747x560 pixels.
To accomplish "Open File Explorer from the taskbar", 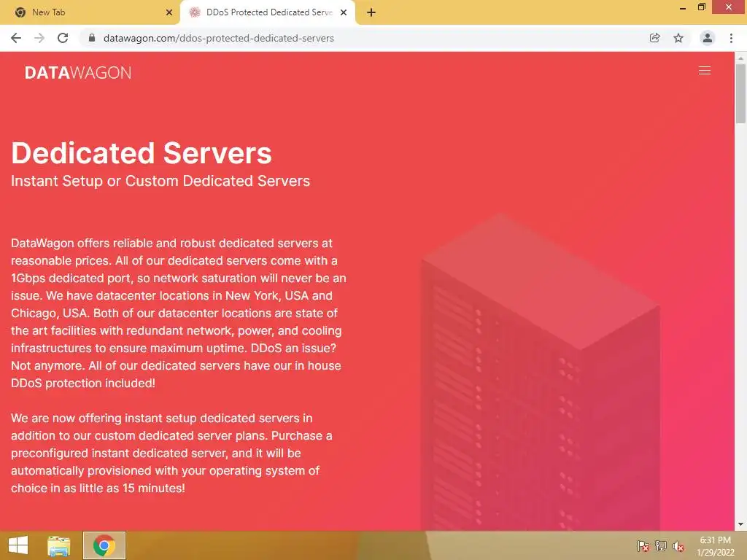I will tap(58, 545).
